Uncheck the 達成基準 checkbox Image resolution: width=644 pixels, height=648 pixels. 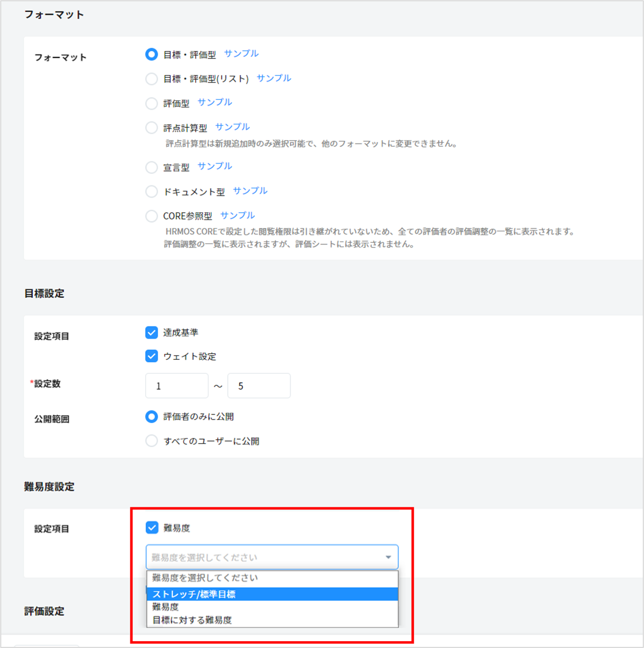152,333
